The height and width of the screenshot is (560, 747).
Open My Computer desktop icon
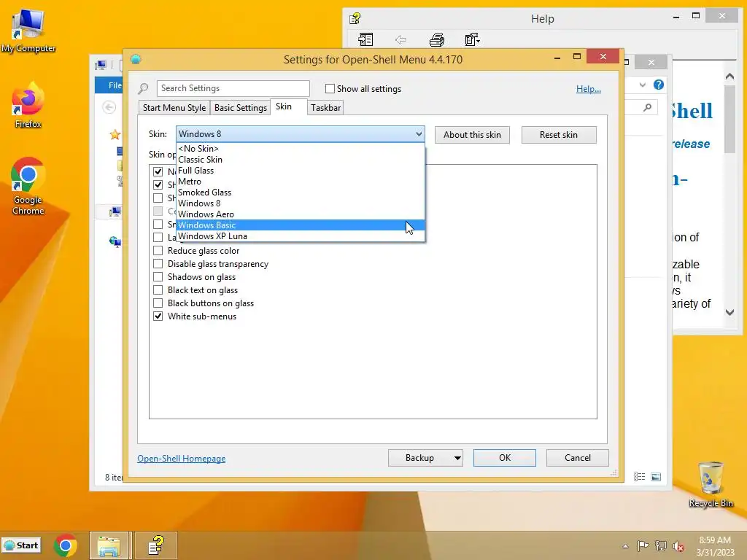click(28, 31)
